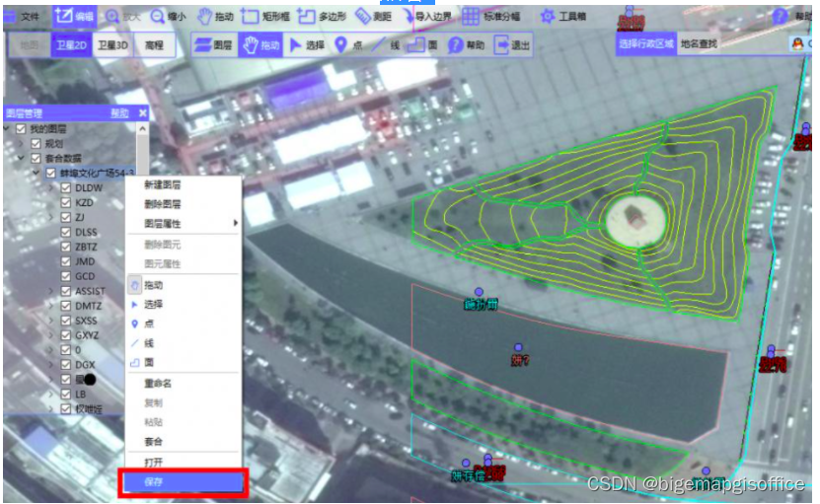Select the DGX layer name
The image size is (820, 504).
tap(85, 364)
